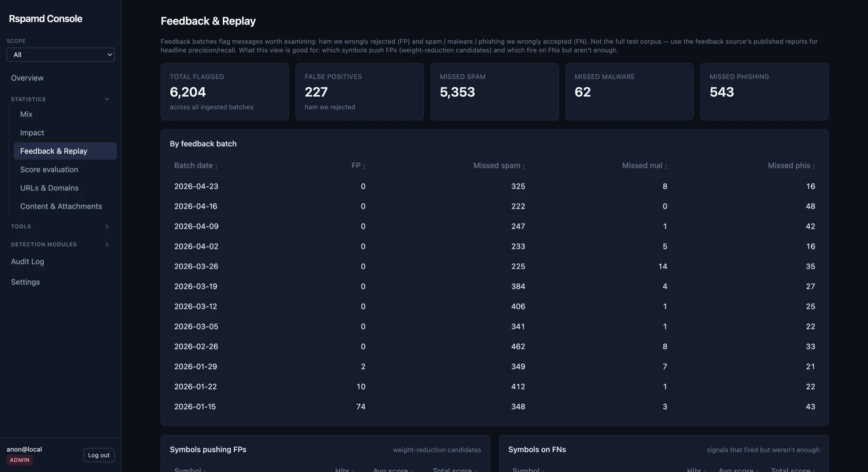Viewport: 868px width, 472px height.
Task: Select the 2026-04-09 batch row date
Action: pos(196,227)
